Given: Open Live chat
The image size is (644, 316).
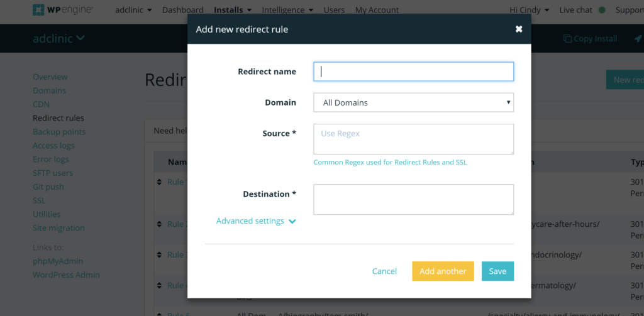Looking at the screenshot, I should click(576, 10).
